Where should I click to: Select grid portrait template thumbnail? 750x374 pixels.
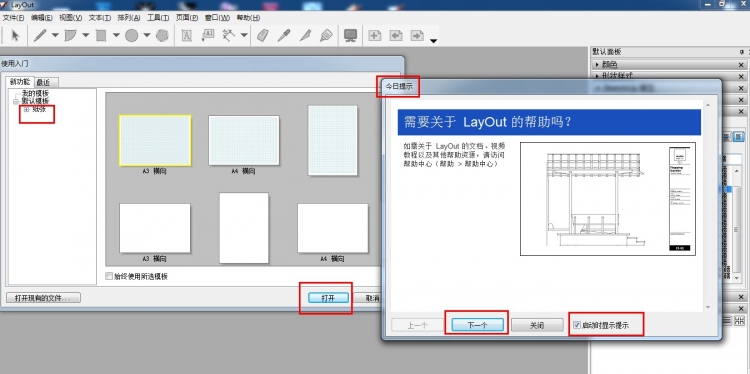click(333, 141)
